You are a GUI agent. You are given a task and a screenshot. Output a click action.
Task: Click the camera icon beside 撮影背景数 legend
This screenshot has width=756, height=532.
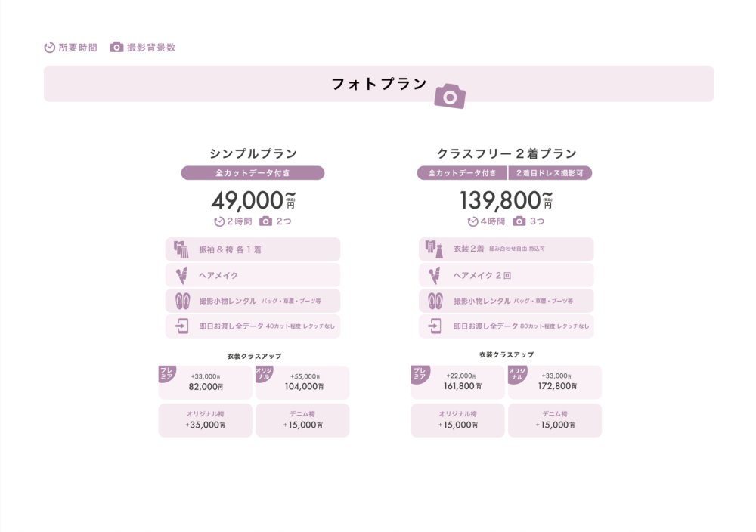[x=116, y=47]
